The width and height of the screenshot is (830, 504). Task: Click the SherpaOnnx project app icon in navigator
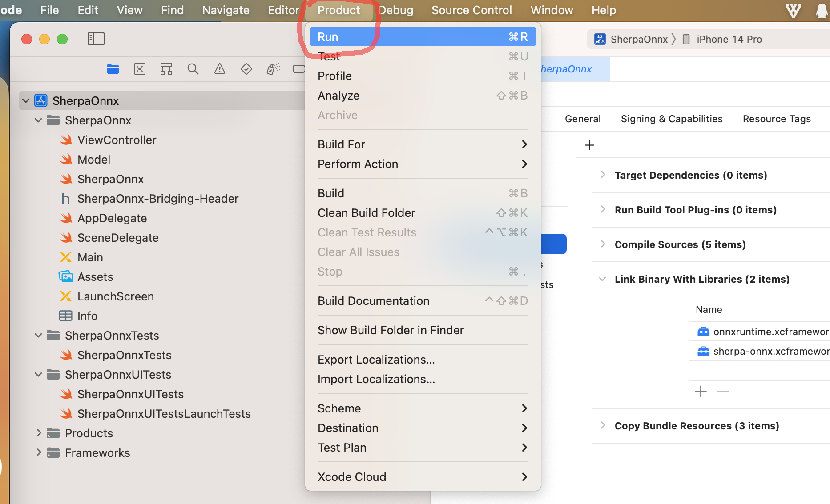click(41, 101)
